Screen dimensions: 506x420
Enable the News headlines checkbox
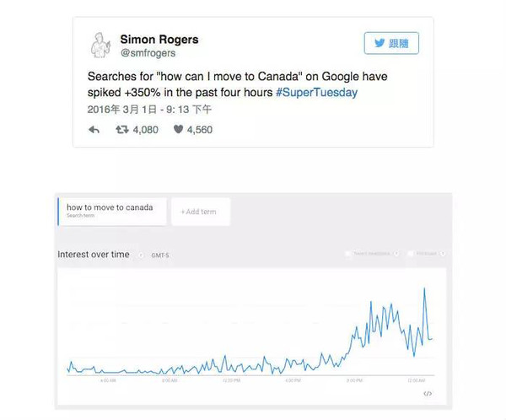click(347, 253)
